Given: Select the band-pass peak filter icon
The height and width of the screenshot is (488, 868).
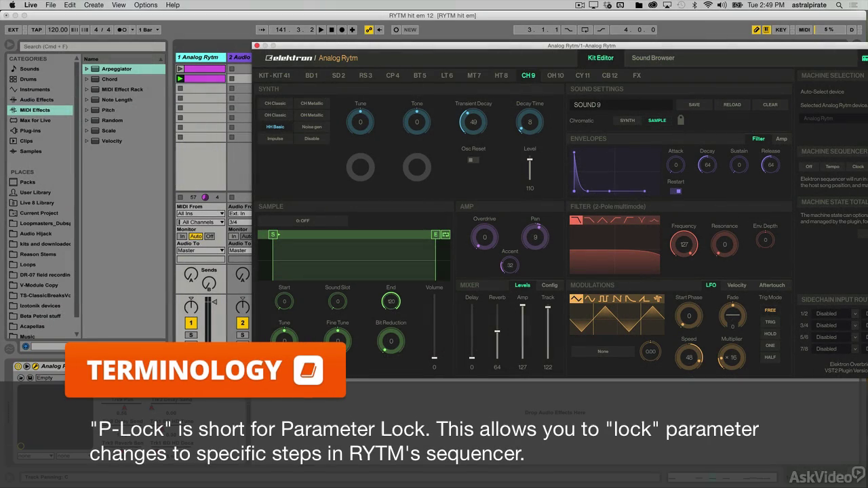Looking at the screenshot, I should [601, 220].
